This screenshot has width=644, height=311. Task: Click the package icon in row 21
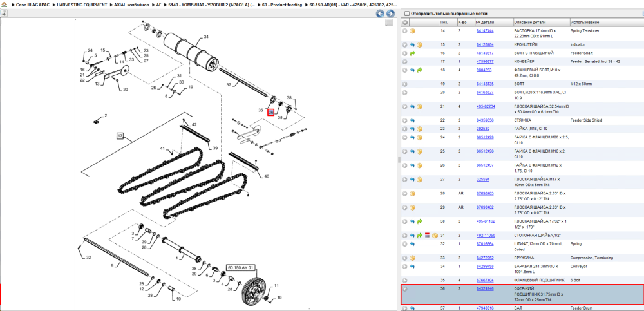coord(419,107)
